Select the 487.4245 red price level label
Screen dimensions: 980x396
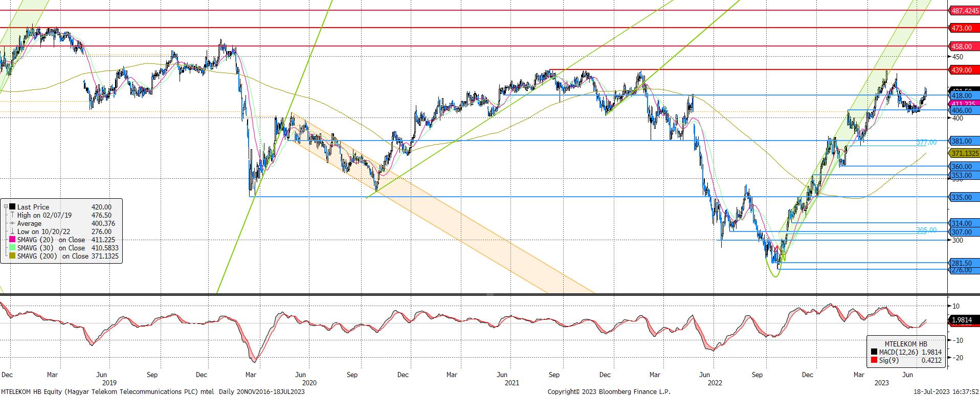click(x=964, y=10)
